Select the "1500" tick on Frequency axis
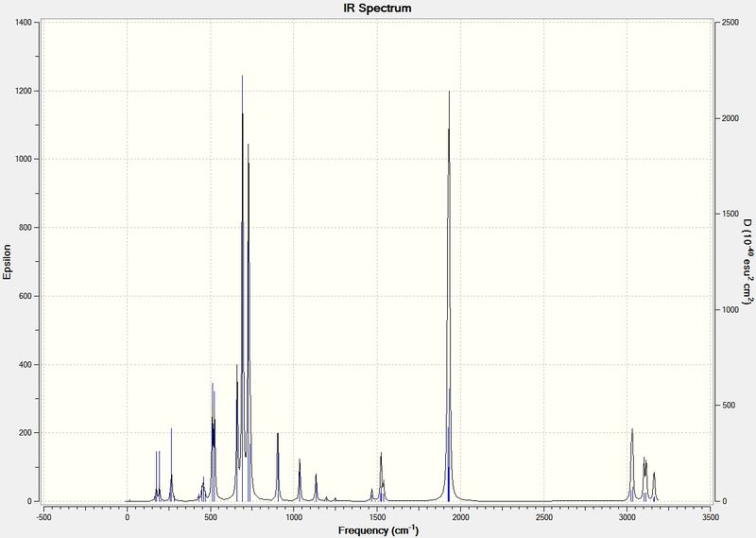 pyautogui.click(x=377, y=517)
